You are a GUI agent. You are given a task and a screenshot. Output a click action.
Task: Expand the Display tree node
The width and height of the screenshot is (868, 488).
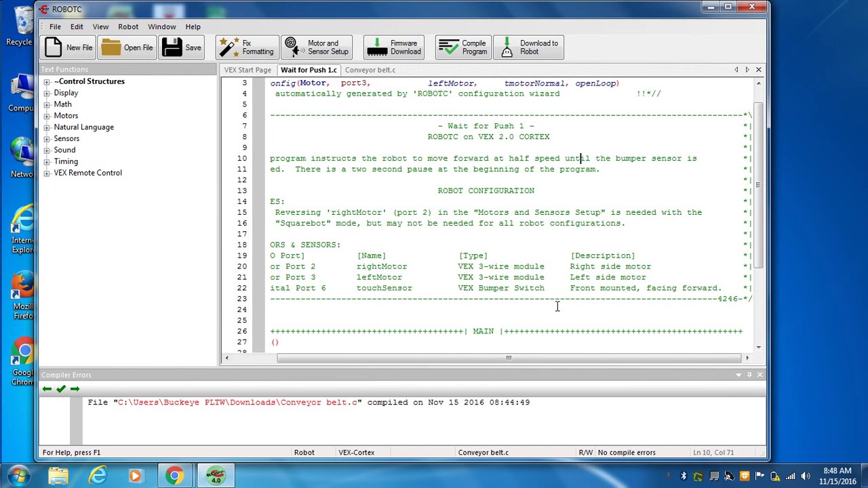47,93
